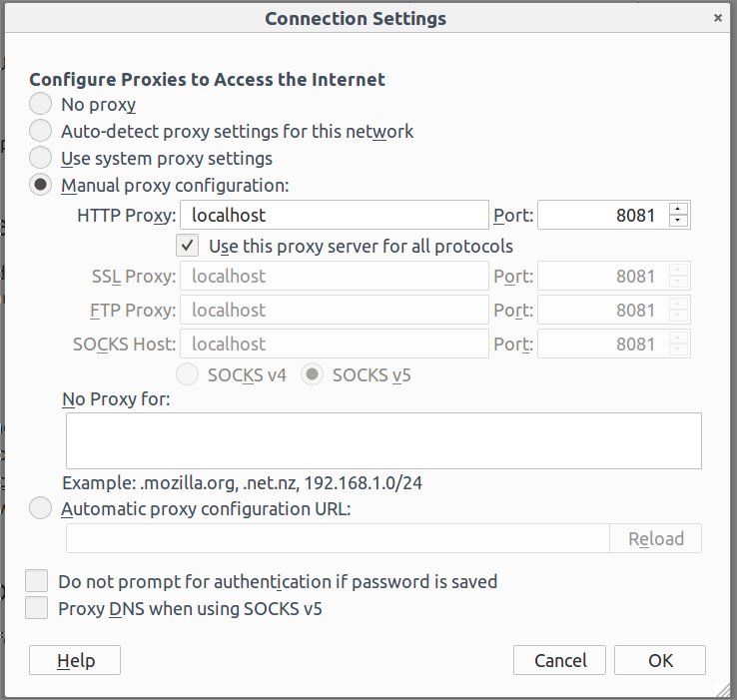Choose Auto-detect proxy settings for this network
737x700 pixels.
pyautogui.click(x=40, y=131)
